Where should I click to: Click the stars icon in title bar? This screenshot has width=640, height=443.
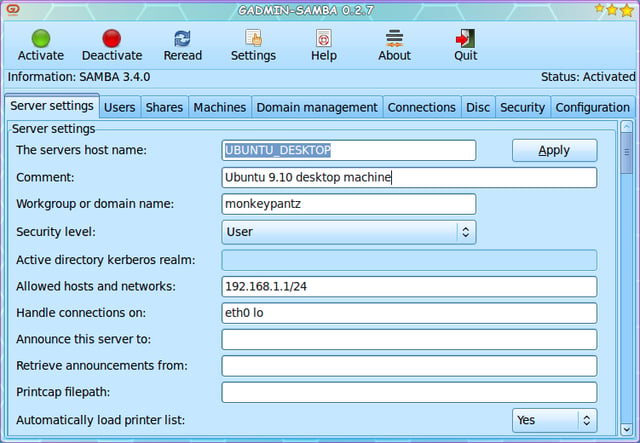[x=613, y=9]
